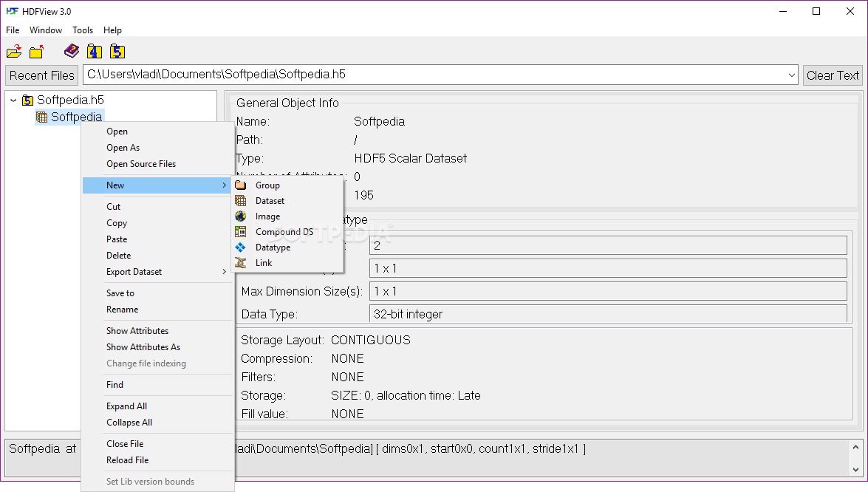Click the Close file toolbar icon
This screenshot has height=492, width=868.
pos(37,52)
